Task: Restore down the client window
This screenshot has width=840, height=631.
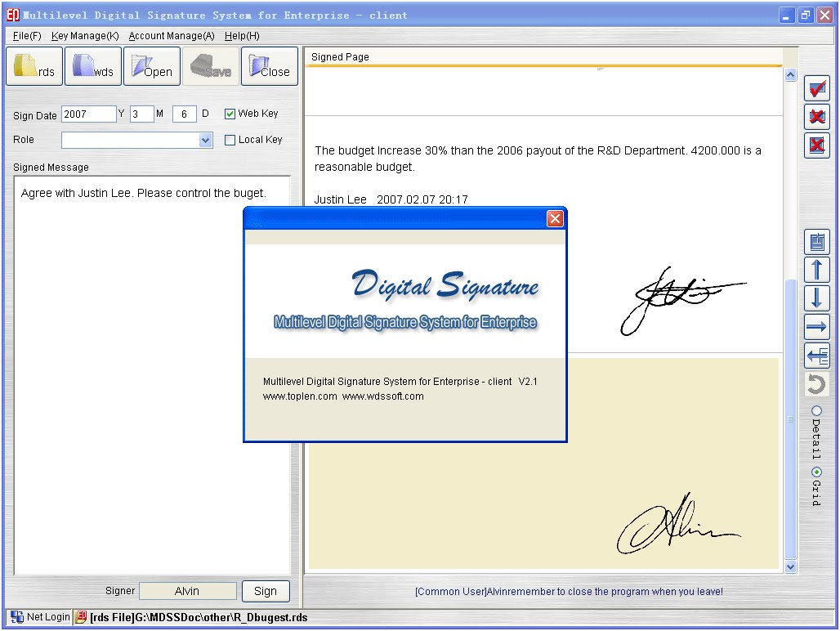Action: click(805, 16)
